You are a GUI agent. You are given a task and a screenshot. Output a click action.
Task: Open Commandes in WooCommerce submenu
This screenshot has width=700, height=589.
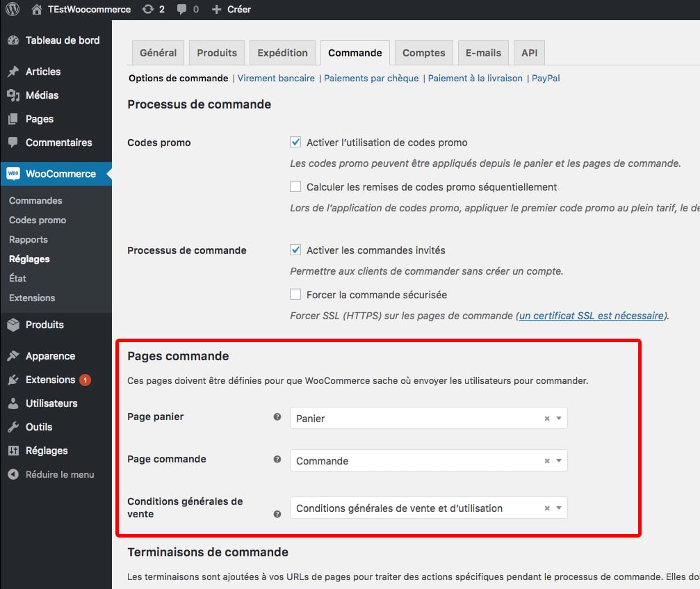click(x=35, y=200)
